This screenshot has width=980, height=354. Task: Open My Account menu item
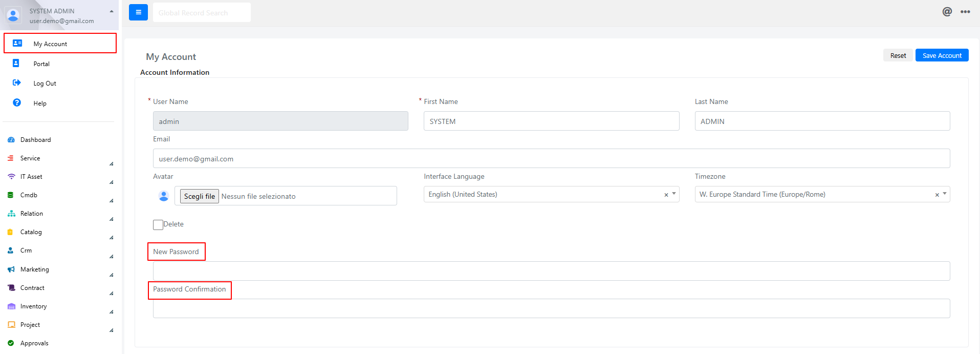[x=60, y=43]
